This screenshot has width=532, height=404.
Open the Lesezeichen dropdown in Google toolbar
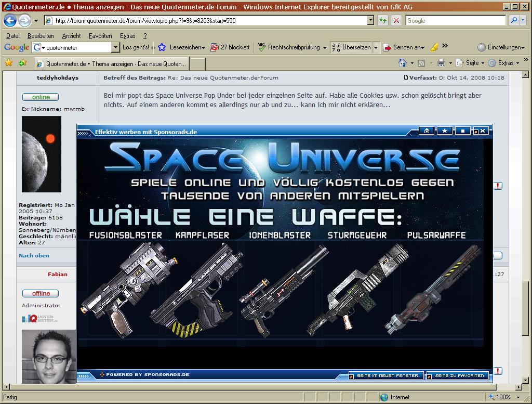[x=186, y=47]
